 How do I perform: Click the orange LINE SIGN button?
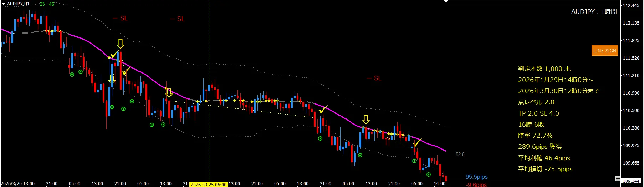(x=605, y=51)
